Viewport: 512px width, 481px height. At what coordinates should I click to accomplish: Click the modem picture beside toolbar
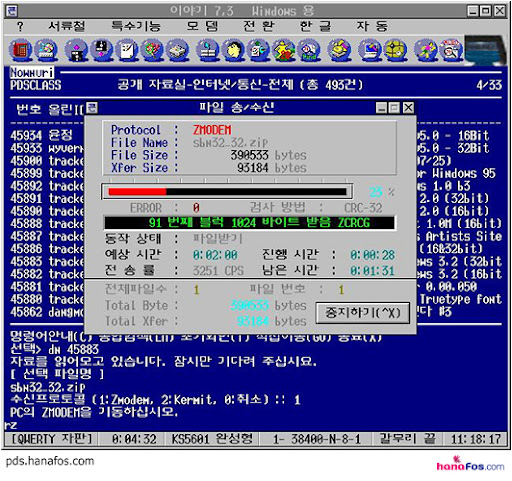coord(487,50)
